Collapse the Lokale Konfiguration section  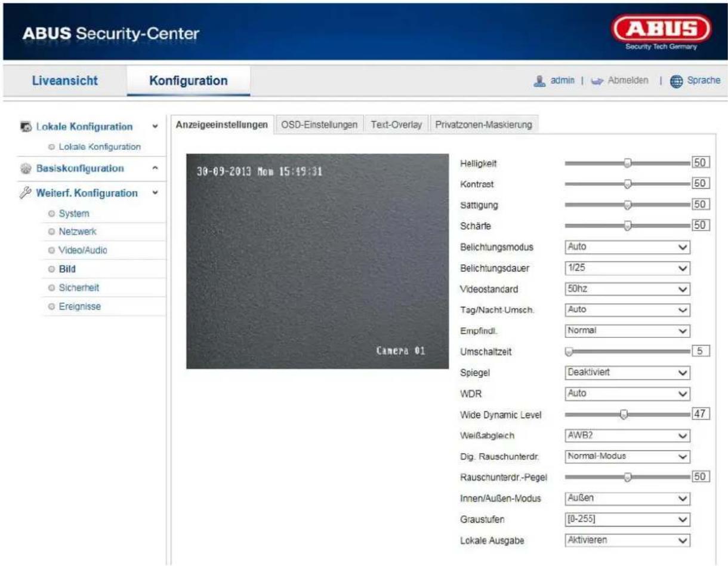click(155, 127)
